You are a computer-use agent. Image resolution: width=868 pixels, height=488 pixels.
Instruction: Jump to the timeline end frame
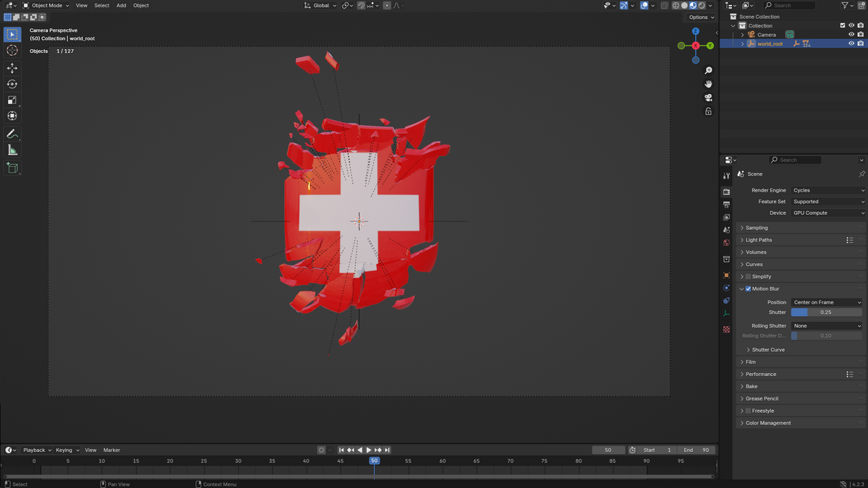pyautogui.click(x=387, y=450)
